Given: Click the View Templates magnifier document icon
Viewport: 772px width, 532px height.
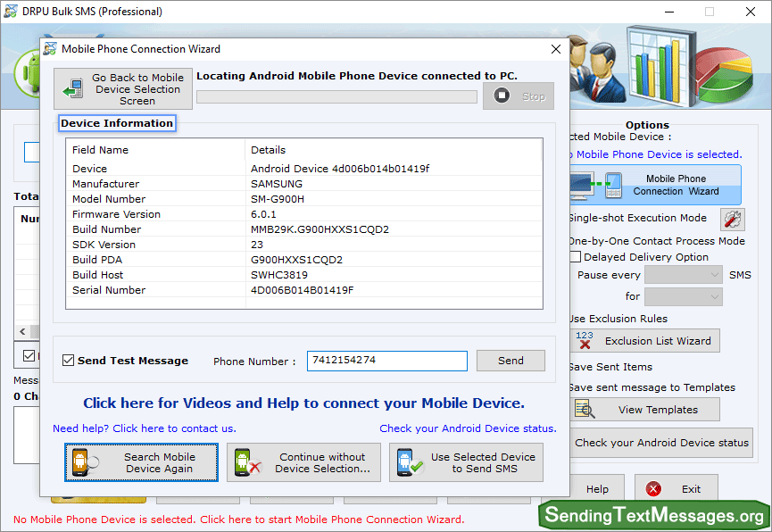Looking at the screenshot, I should tap(585, 410).
